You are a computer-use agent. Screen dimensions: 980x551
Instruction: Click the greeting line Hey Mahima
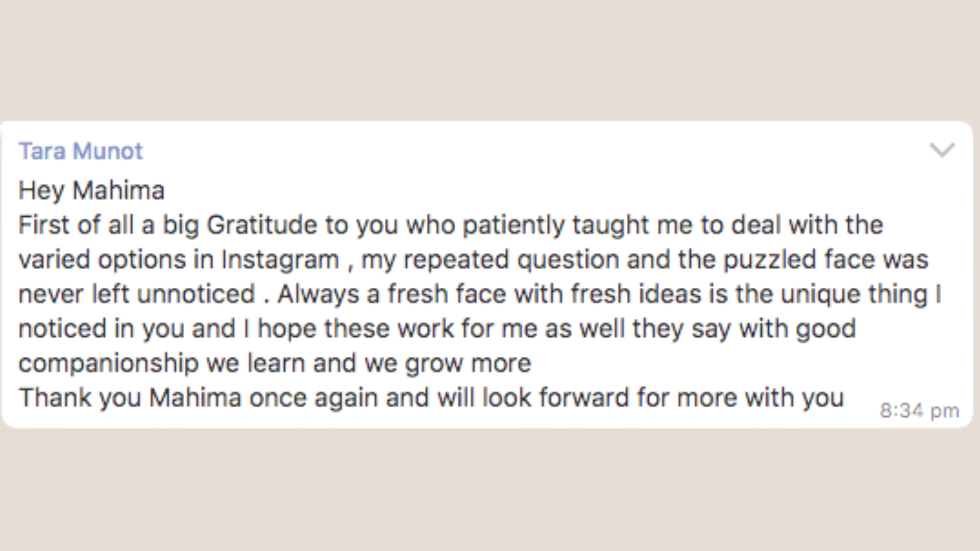[91, 190]
